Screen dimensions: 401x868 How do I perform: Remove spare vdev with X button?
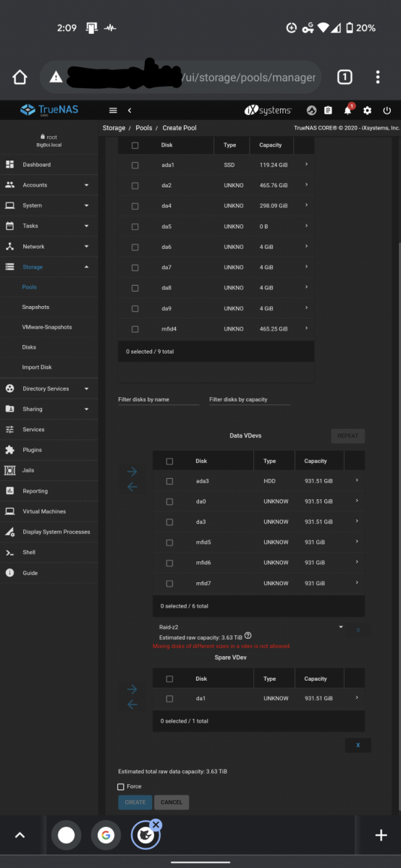pyautogui.click(x=358, y=744)
